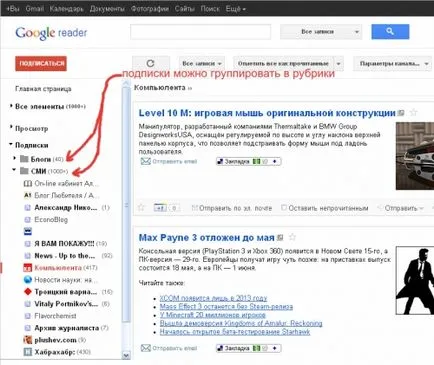Open Max Payne 3 отложен до мая headline
Screen dimensions: 434x365
[x=206, y=238]
